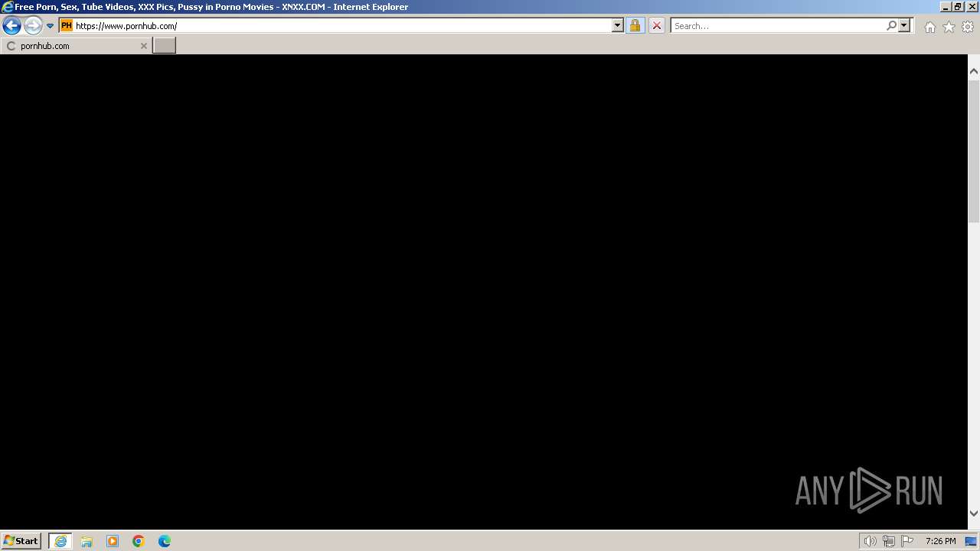Launch Microsoft Edge from taskbar

[x=165, y=541]
